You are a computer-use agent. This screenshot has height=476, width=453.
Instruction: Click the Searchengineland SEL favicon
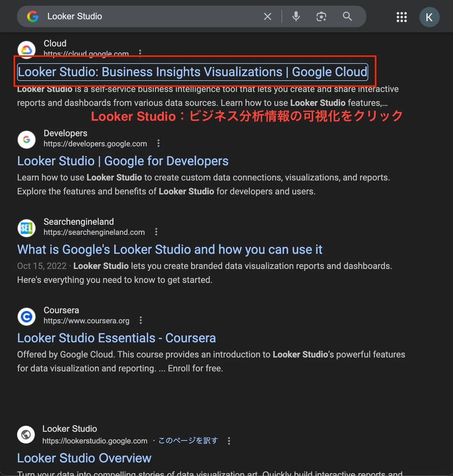tap(26, 228)
